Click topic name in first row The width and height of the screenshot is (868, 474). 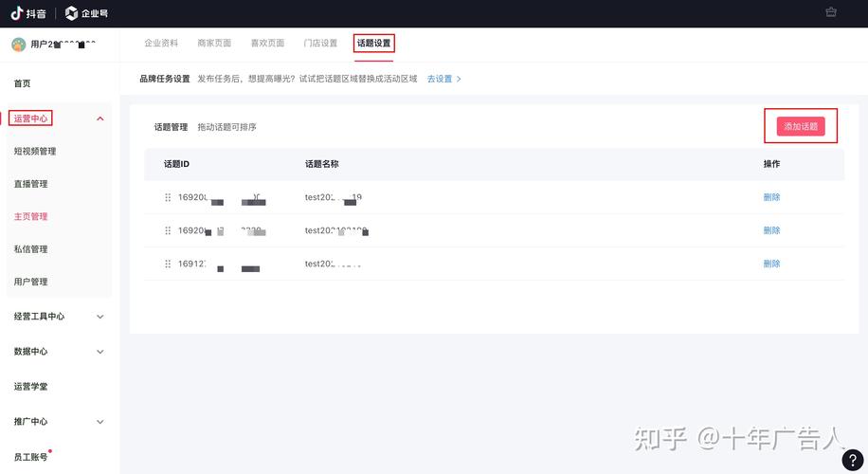tap(334, 198)
